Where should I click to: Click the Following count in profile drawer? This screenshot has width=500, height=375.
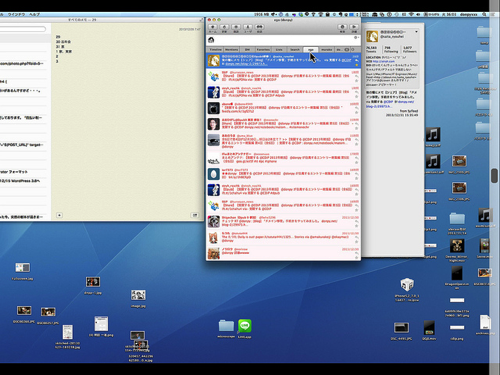[x=391, y=49]
